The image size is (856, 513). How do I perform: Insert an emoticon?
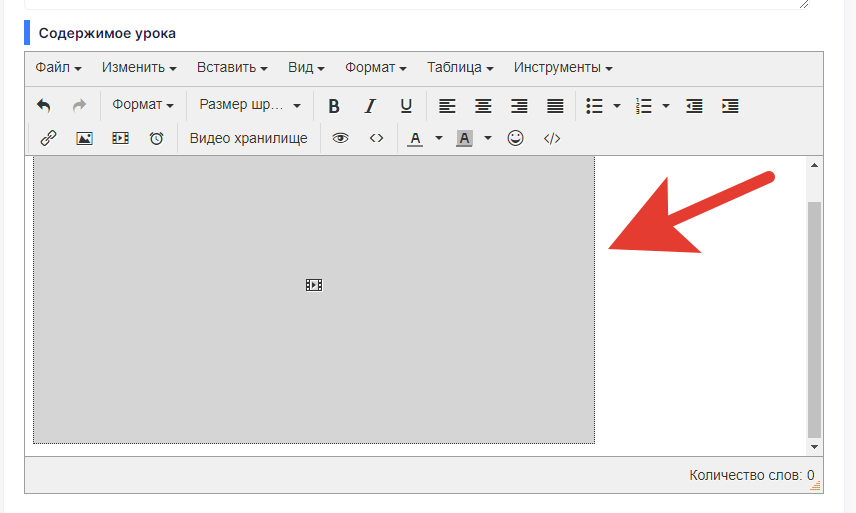coord(515,138)
